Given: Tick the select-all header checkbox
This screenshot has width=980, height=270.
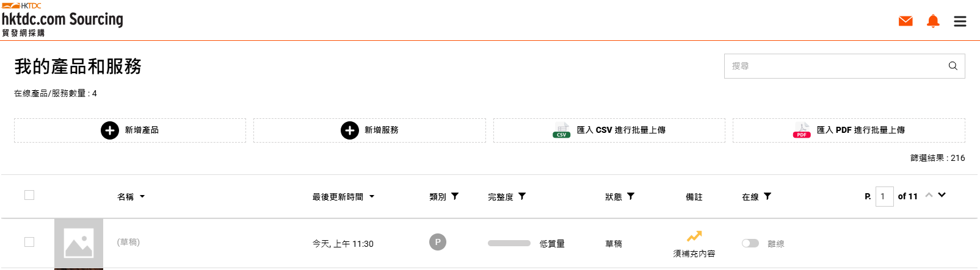Looking at the screenshot, I should click(29, 195).
